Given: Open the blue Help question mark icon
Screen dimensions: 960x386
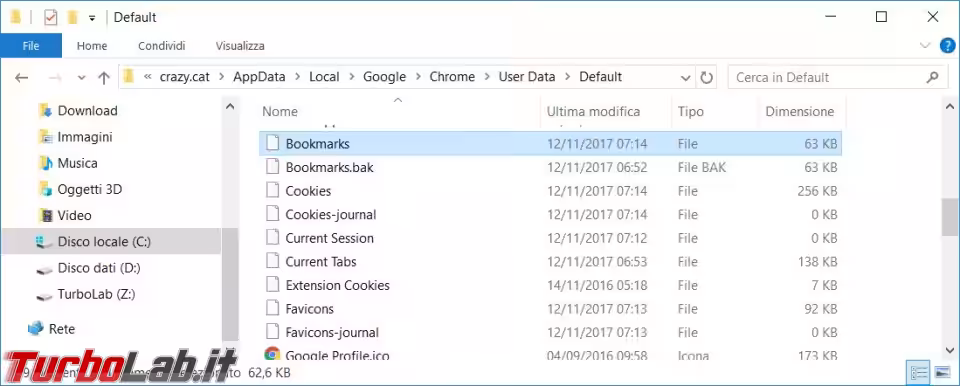Looking at the screenshot, I should (x=947, y=45).
